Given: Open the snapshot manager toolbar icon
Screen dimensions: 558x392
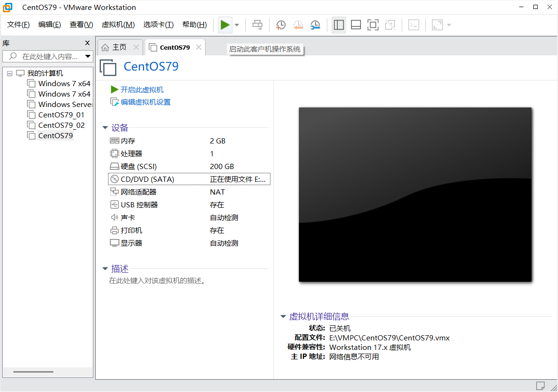Looking at the screenshot, I should (315, 25).
